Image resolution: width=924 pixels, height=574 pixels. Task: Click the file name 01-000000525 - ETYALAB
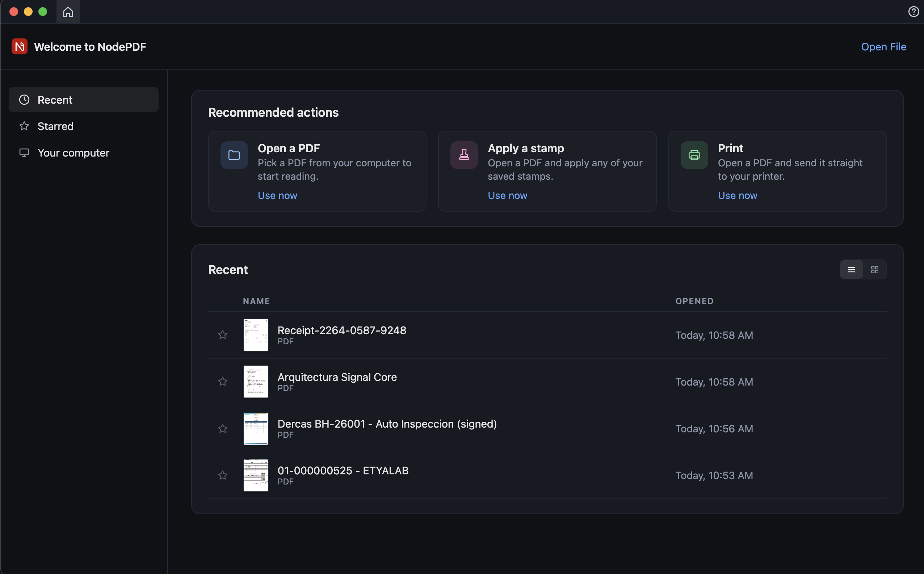point(343,470)
